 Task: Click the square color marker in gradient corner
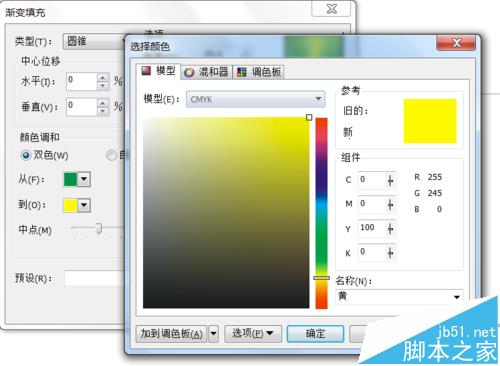coord(309,117)
